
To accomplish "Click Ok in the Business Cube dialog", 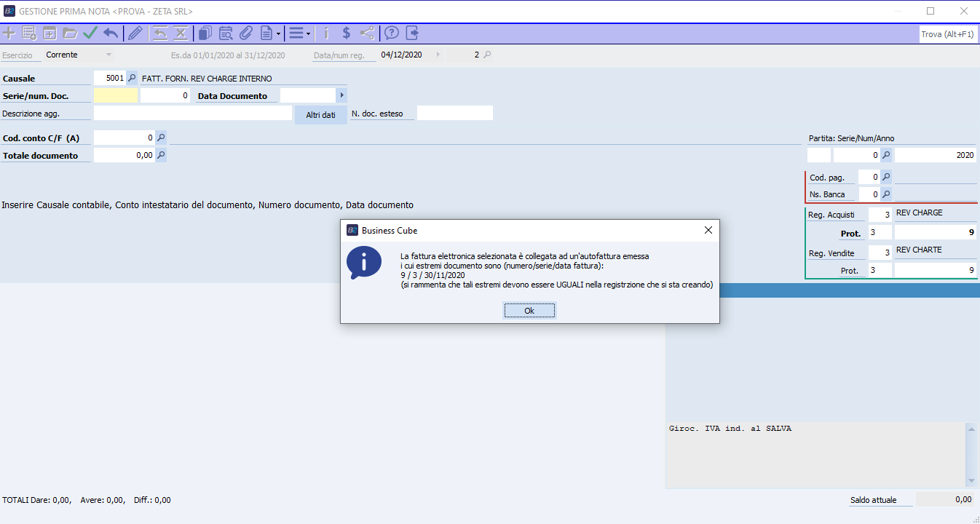I will pyautogui.click(x=529, y=311).
